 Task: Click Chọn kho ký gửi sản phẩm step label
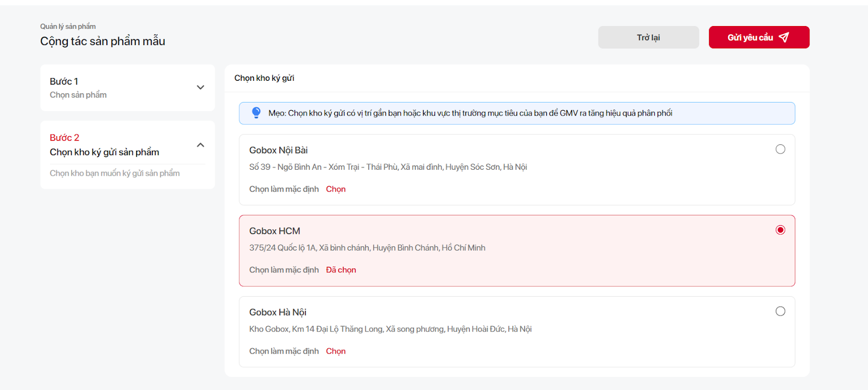(105, 152)
